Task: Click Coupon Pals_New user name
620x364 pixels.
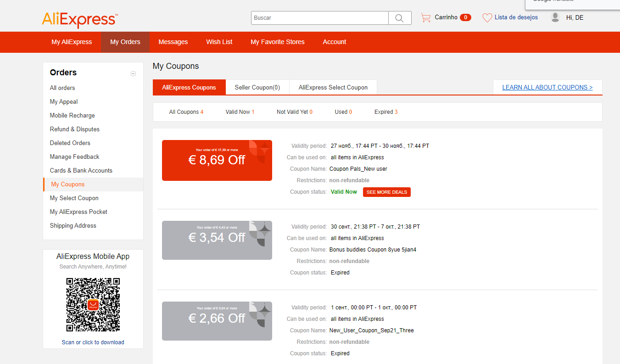Action: 358,169
